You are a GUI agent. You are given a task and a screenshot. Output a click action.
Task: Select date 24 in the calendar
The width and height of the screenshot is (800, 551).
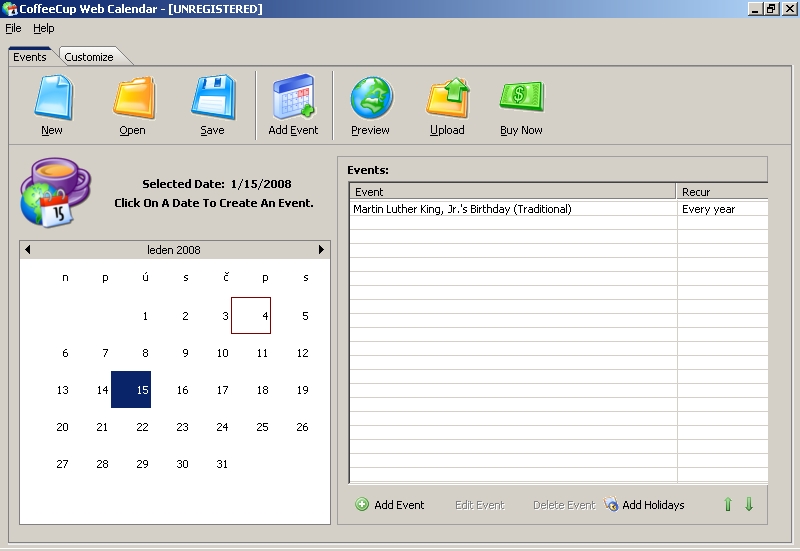tap(222, 427)
